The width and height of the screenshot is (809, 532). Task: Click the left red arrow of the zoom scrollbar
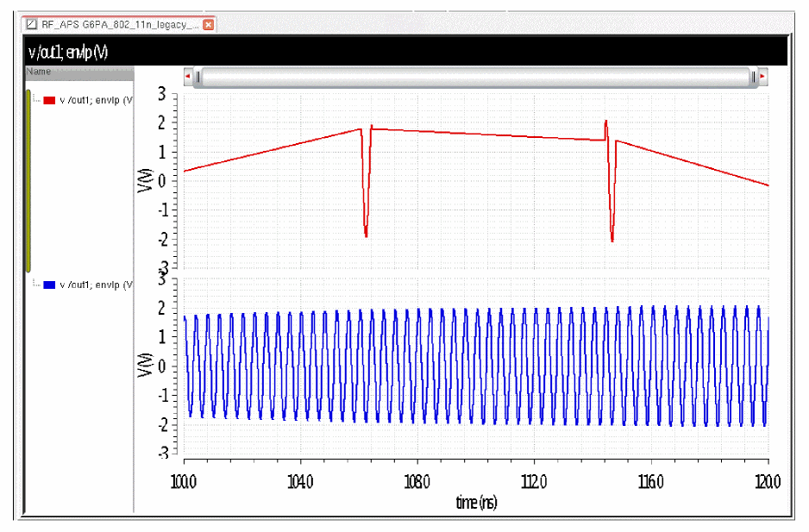pyautogui.click(x=188, y=77)
